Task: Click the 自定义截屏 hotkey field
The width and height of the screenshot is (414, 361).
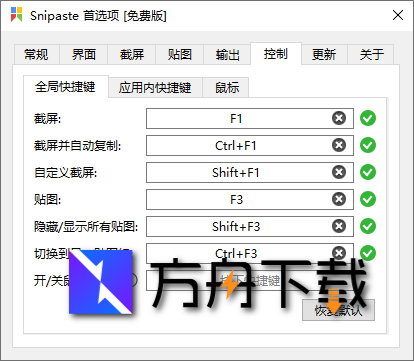Action: 250,172
